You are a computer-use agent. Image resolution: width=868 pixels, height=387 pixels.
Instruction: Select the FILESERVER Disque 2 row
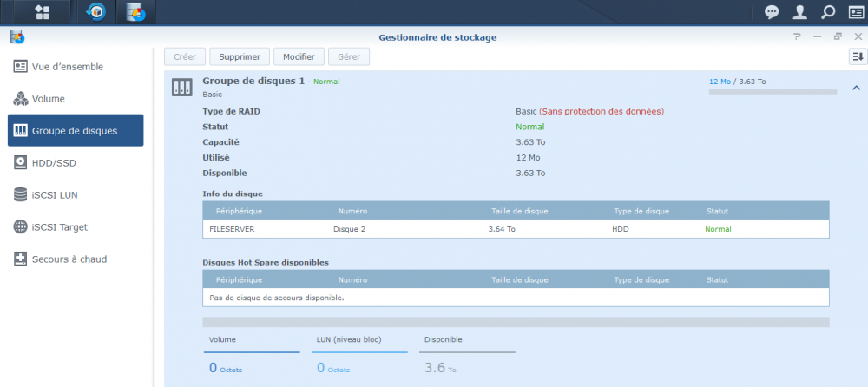click(516, 229)
